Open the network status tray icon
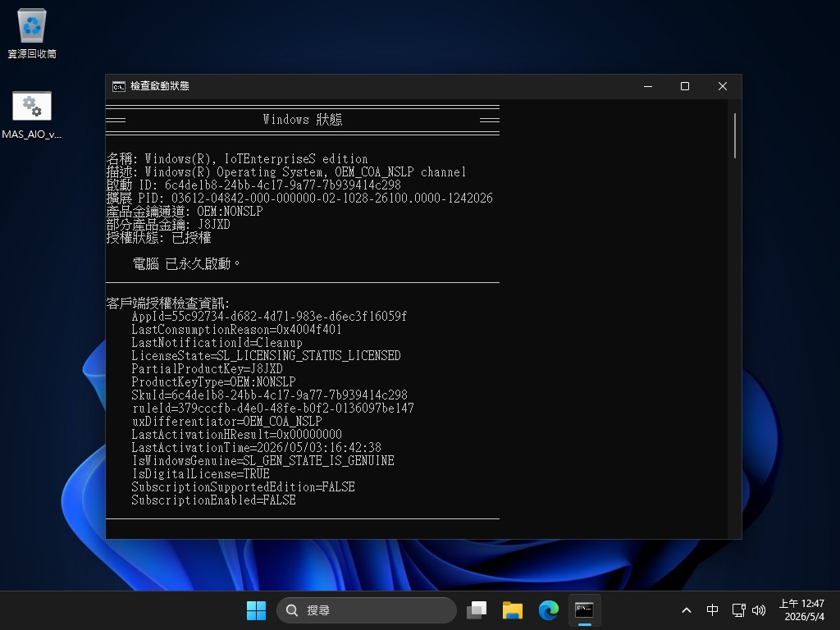Viewport: 840px width, 630px height. point(739,610)
